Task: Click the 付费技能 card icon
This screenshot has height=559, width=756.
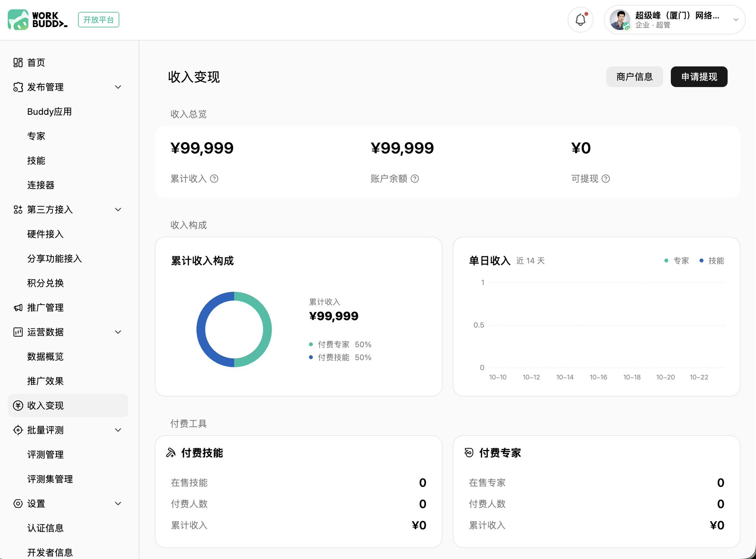Action: [x=171, y=453]
